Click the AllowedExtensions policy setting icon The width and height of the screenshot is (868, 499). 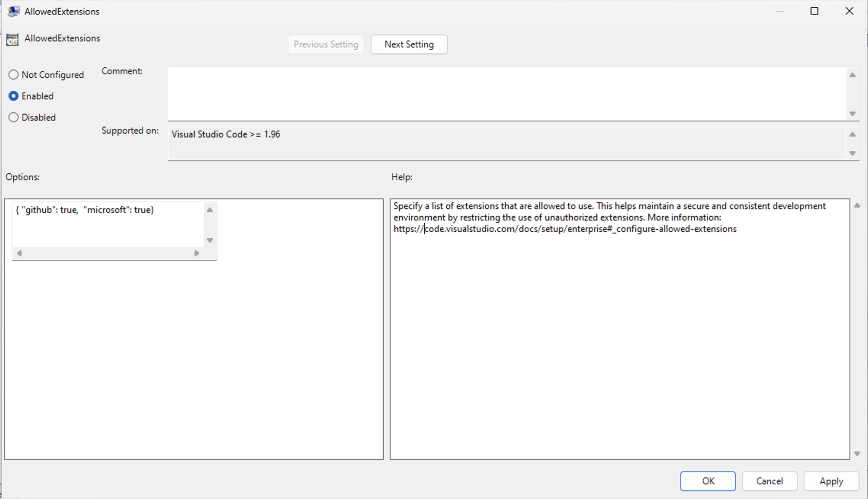point(13,39)
